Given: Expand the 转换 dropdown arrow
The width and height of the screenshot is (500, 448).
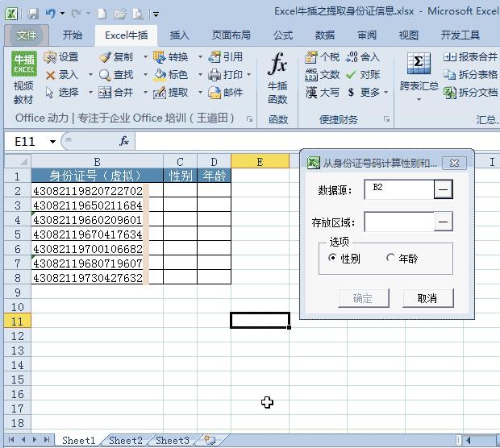Looking at the screenshot, I should click(x=201, y=57).
